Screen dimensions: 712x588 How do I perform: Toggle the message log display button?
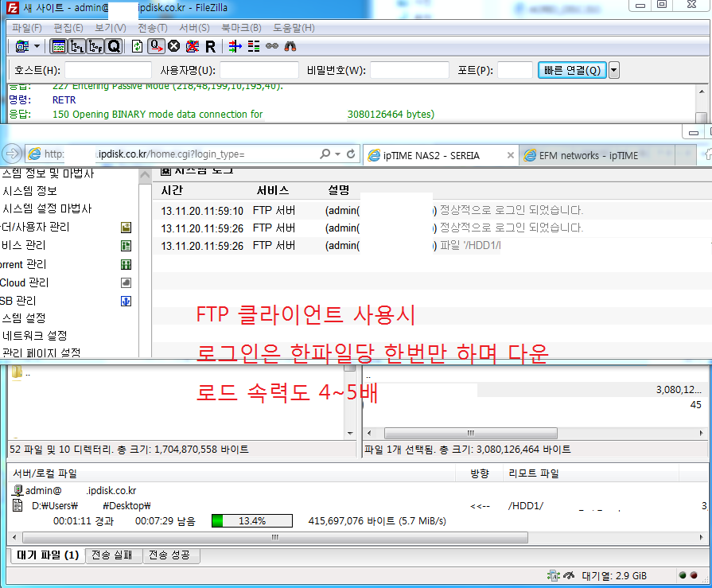(x=59, y=46)
